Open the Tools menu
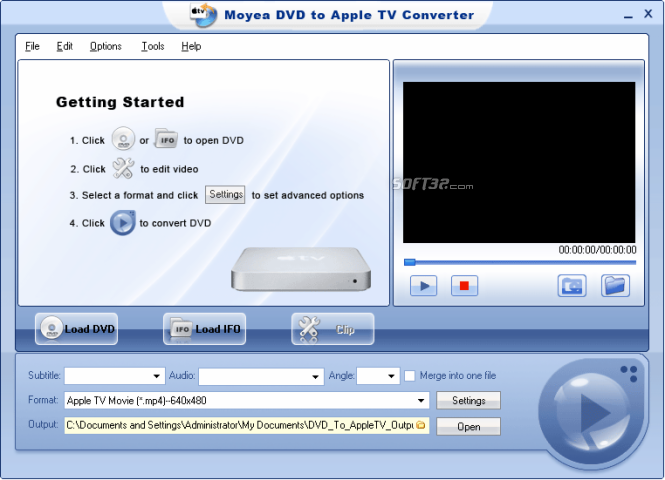The width and height of the screenshot is (665, 480). point(153,46)
